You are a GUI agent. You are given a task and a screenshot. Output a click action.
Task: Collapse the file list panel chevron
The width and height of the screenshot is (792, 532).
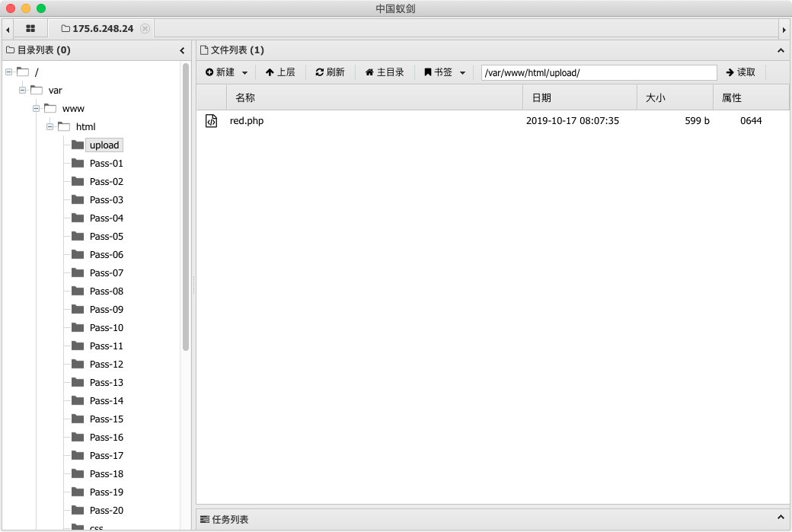coord(781,50)
